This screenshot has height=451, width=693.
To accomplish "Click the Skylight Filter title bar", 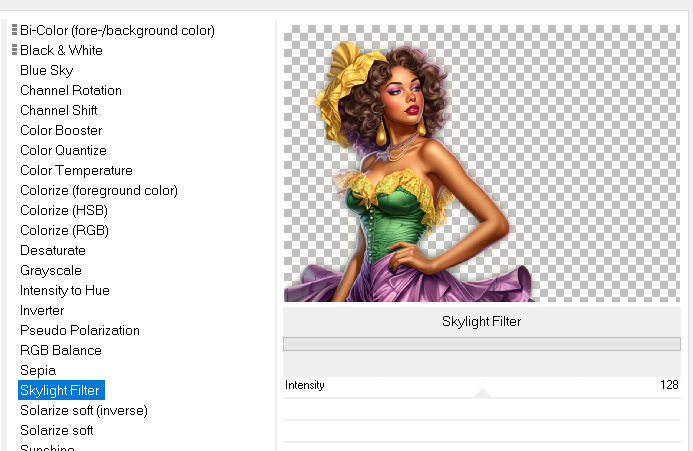I will pos(481,321).
